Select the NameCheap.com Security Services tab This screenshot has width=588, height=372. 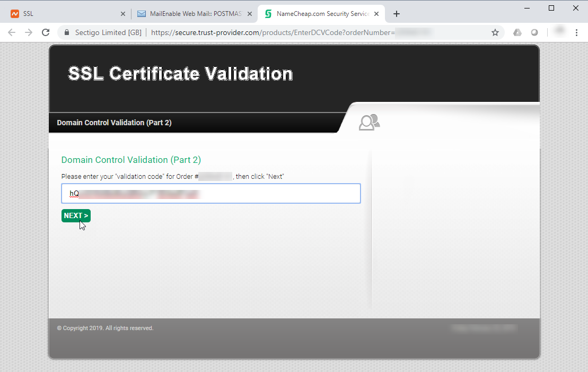pos(322,14)
